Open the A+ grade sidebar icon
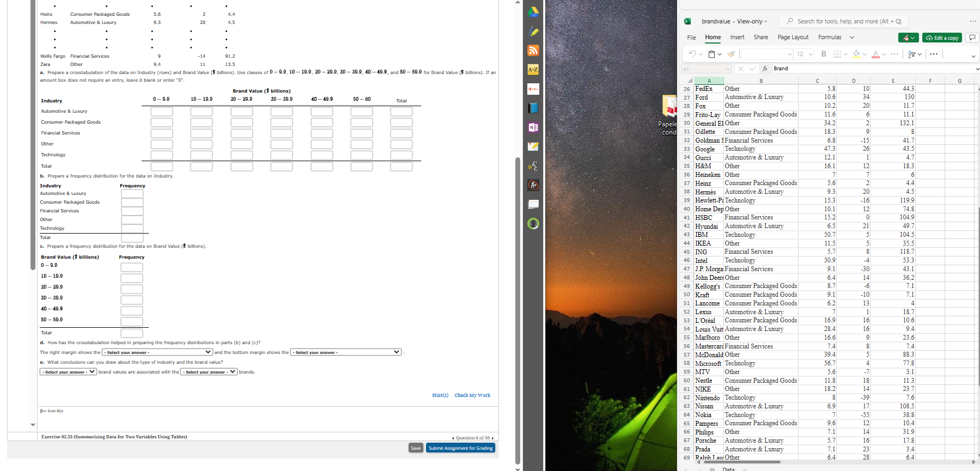980x471 pixels. (x=533, y=185)
